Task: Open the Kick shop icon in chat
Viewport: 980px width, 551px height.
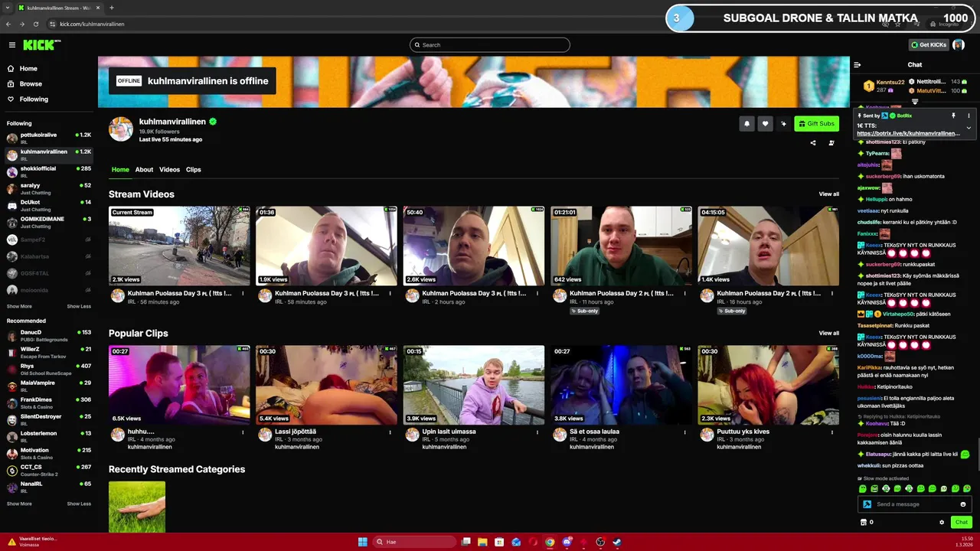Action: pyautogui.click(x=864, y=522)
